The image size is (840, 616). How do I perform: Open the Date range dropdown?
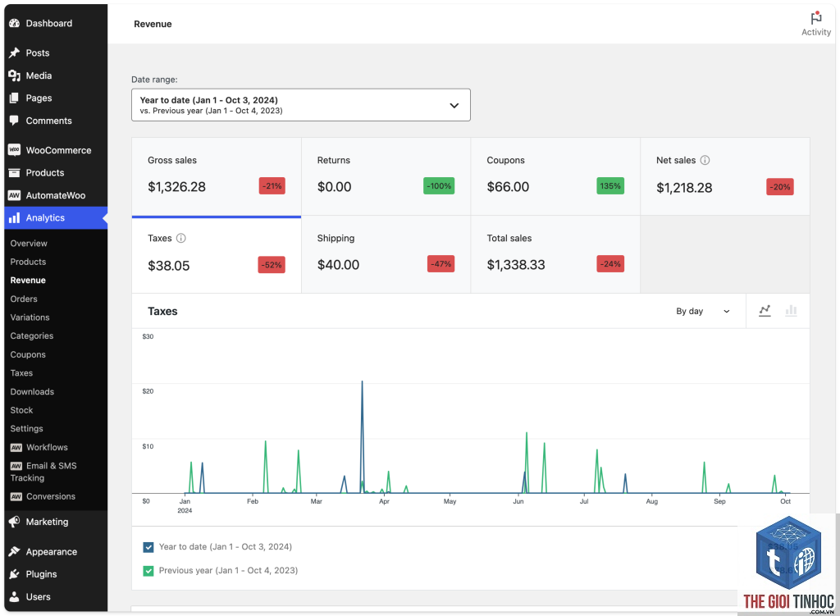coord(301,105)
